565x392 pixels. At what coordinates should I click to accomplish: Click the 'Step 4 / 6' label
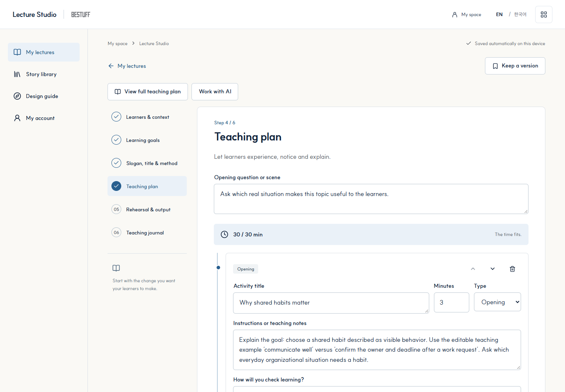(225, 123)
